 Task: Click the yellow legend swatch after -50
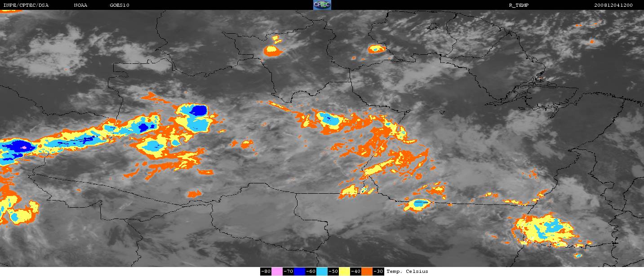[345, 272]
